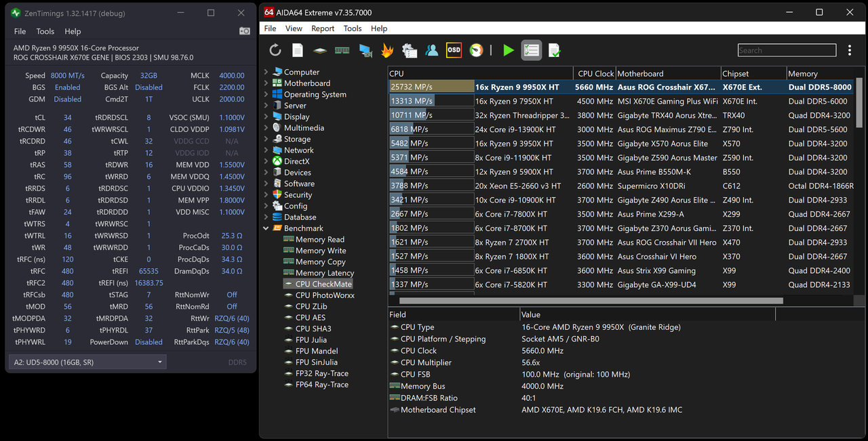Select Memory Copy benchmark

(321, 261)
